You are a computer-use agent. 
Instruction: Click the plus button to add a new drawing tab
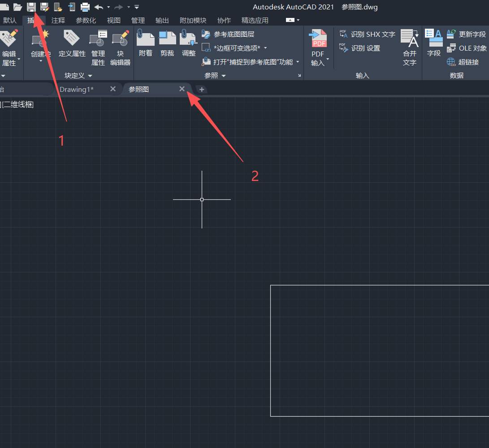click(x=202, y=90)
